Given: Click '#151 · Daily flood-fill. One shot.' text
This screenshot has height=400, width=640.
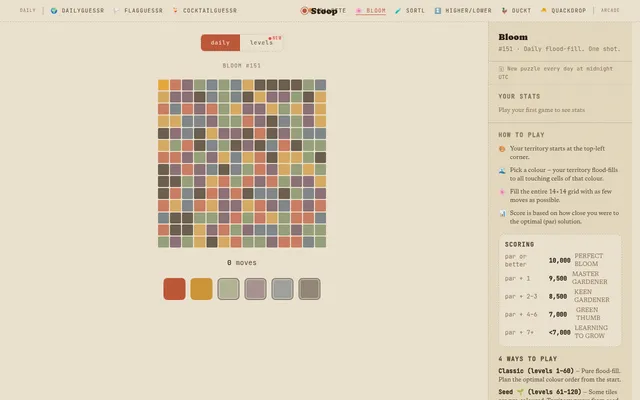Looking at the screenshot, I should click(559, 49).
